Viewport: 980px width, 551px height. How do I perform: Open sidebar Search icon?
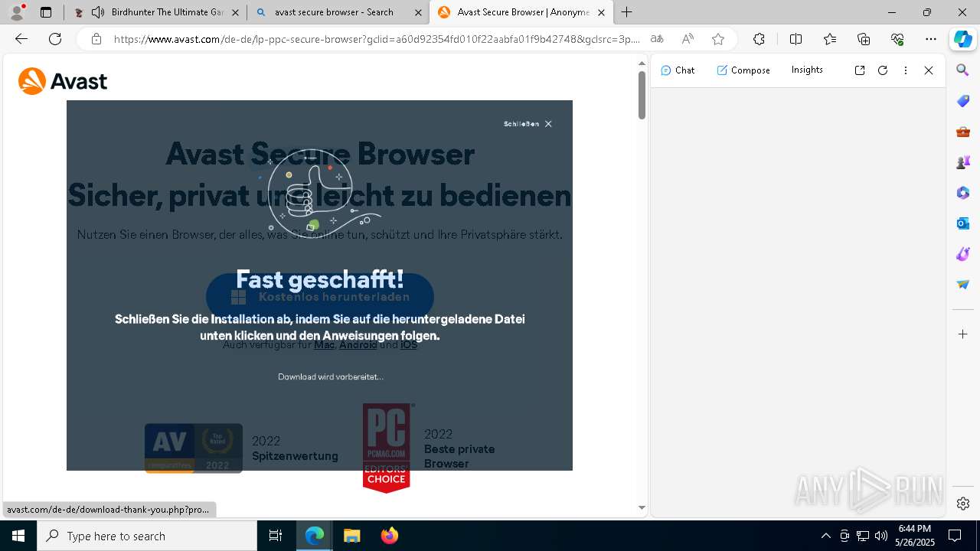tap(963, 70)
